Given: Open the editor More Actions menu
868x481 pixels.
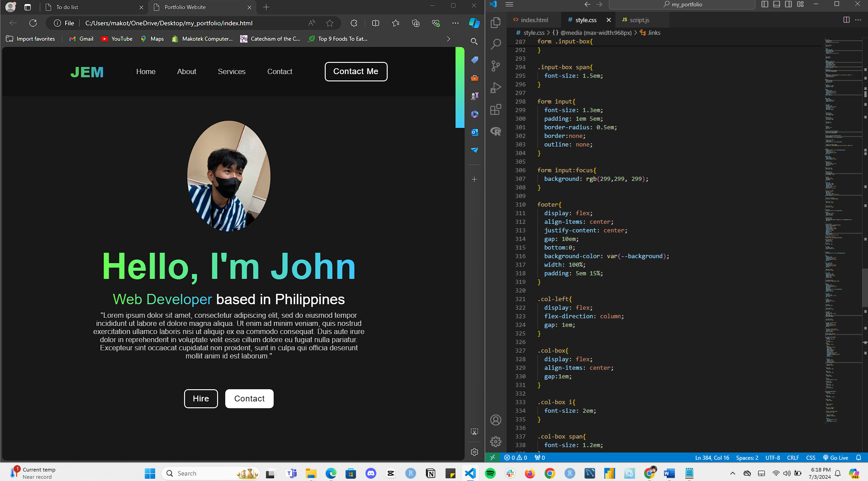Looking at the screenshot, I should 858,20.
